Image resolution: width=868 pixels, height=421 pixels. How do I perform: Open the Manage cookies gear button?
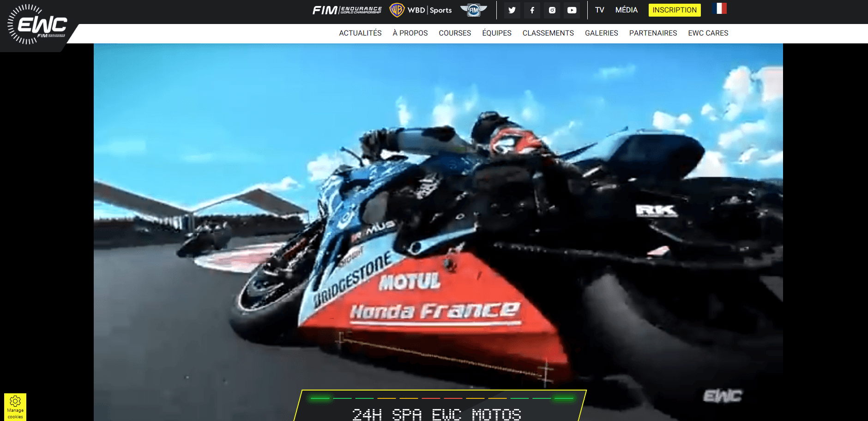pos(15,407)
